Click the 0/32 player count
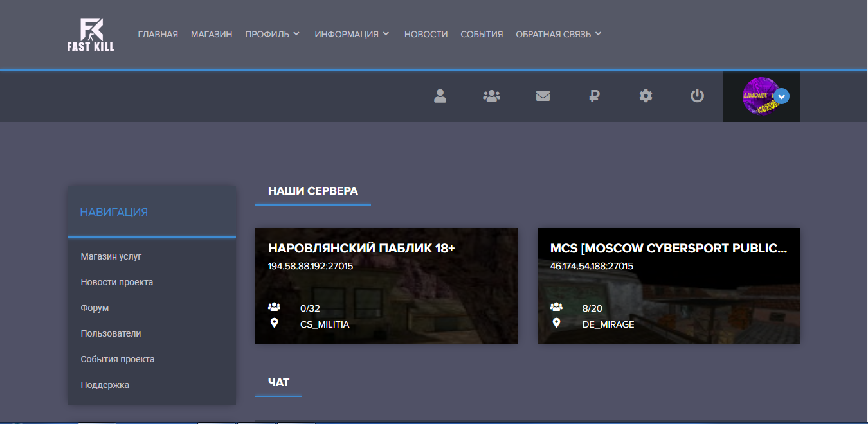 coord(310,308)
